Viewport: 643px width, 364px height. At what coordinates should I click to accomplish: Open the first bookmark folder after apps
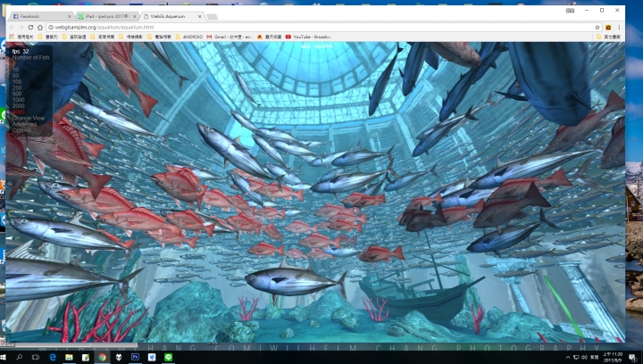coord(48,37)
